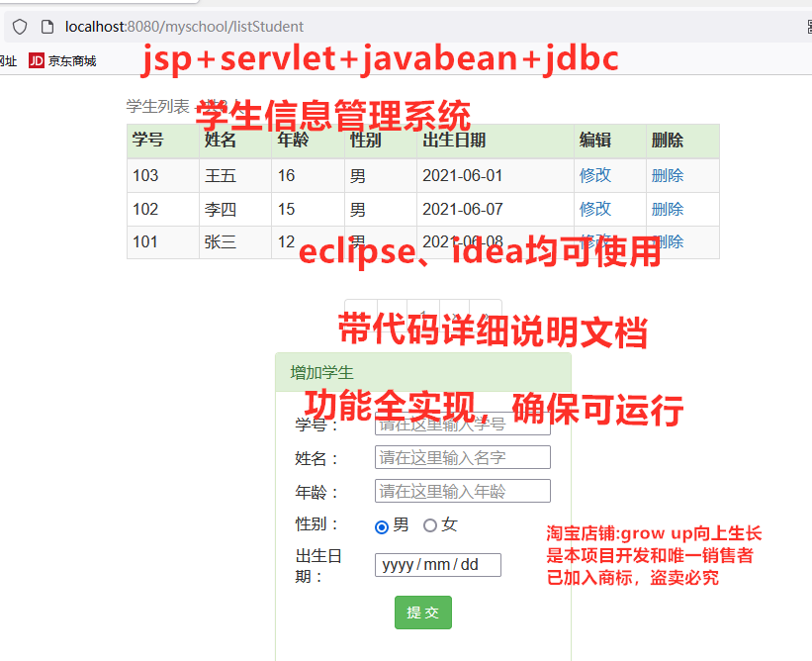
Task: Open the 出生日期 date picker field
Action: 437,565
